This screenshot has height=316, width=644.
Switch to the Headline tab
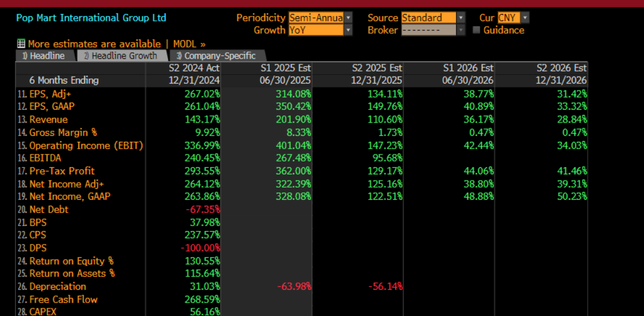[x=44, y=56]
